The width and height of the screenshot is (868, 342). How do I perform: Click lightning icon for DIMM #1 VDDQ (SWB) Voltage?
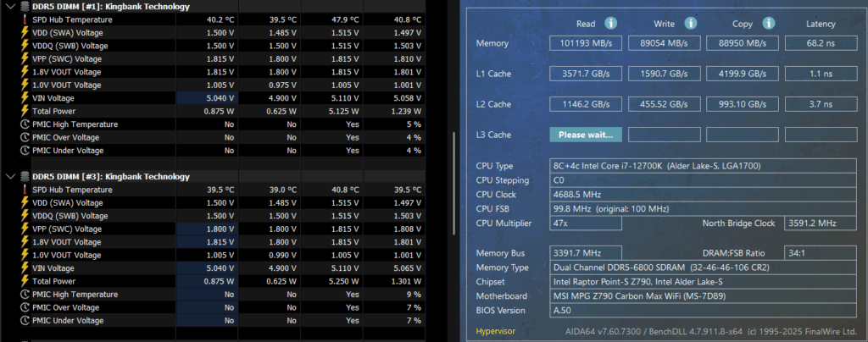[25, 46]
